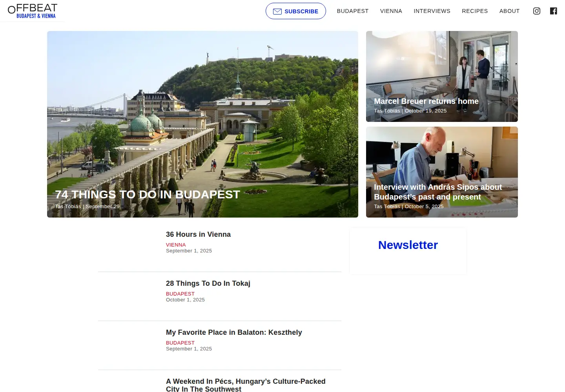Open the About menu item
This screenshot has height=392, width=565.
coord(510,11)
